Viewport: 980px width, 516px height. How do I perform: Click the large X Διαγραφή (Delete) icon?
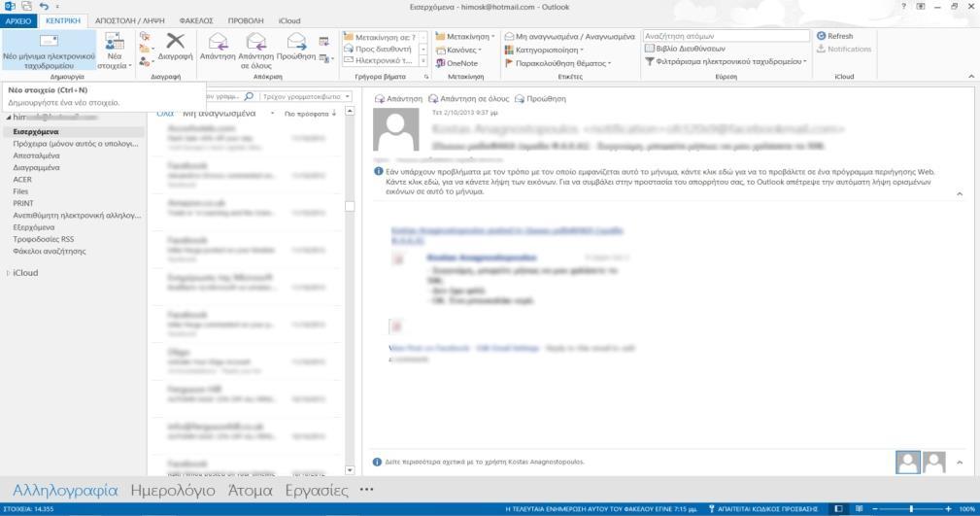click(176, 41)
